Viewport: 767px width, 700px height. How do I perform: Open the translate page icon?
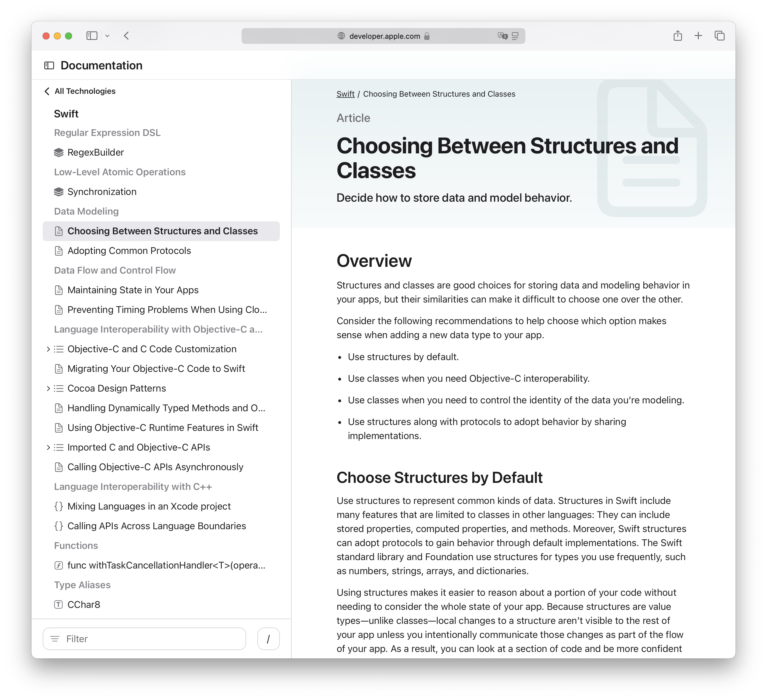[x=503, y=36]
